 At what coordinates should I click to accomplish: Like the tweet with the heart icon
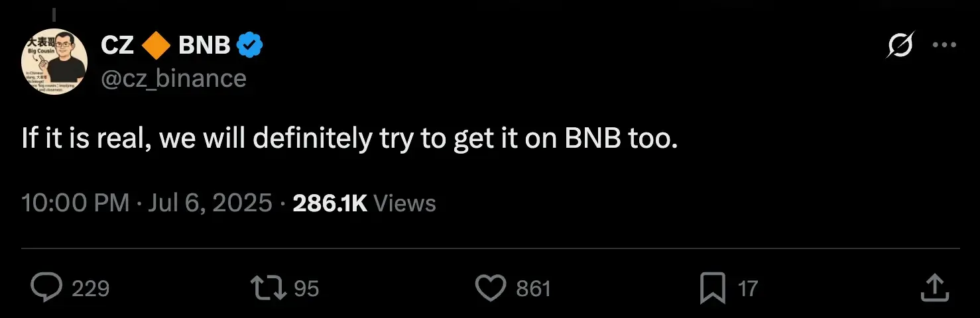(x=491, y=288)
